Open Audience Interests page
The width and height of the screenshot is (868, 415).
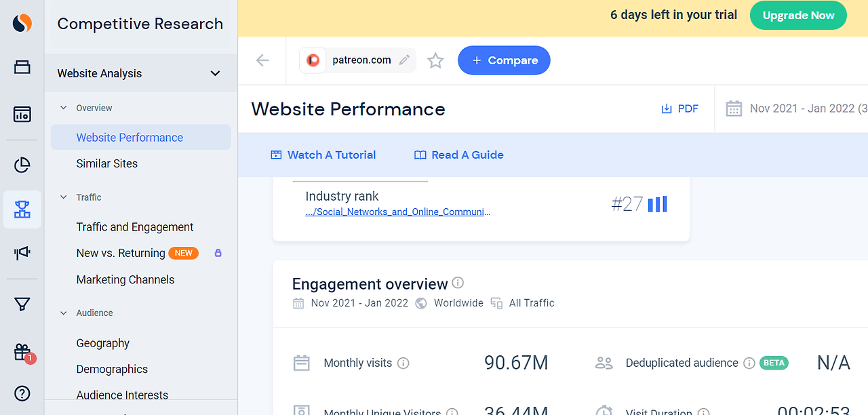122,395
